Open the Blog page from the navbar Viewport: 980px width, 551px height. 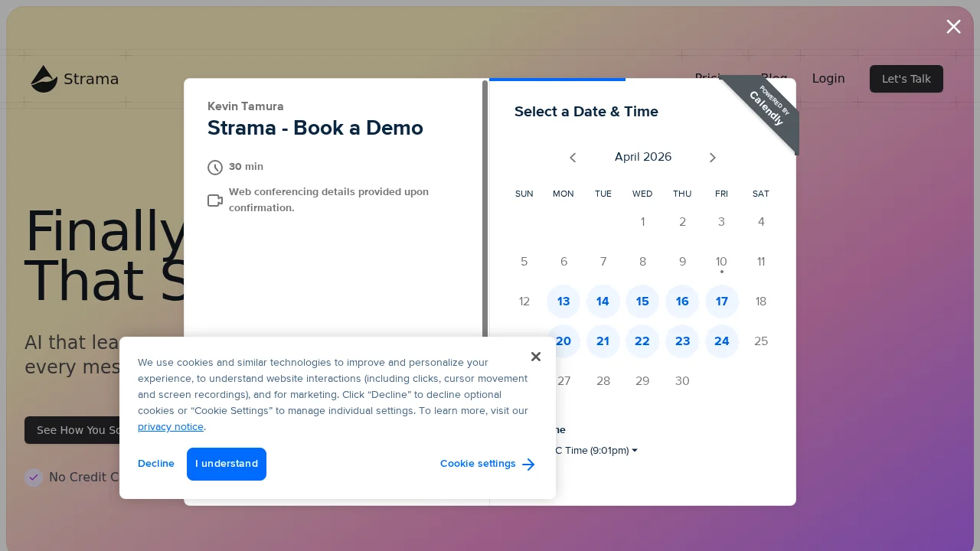pos(774,79)
